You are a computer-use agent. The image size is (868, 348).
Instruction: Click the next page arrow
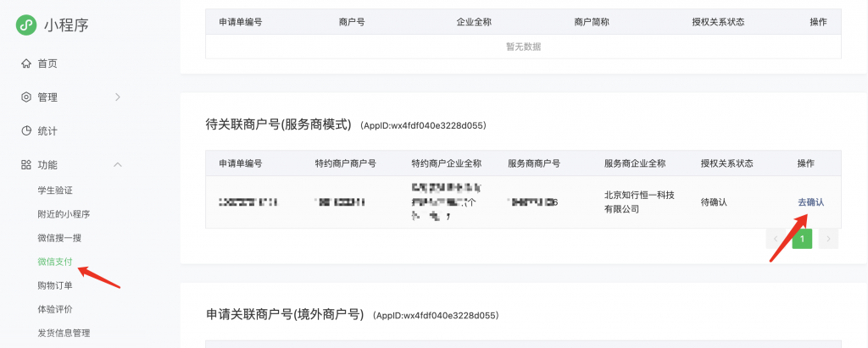(x=828, y=240)
